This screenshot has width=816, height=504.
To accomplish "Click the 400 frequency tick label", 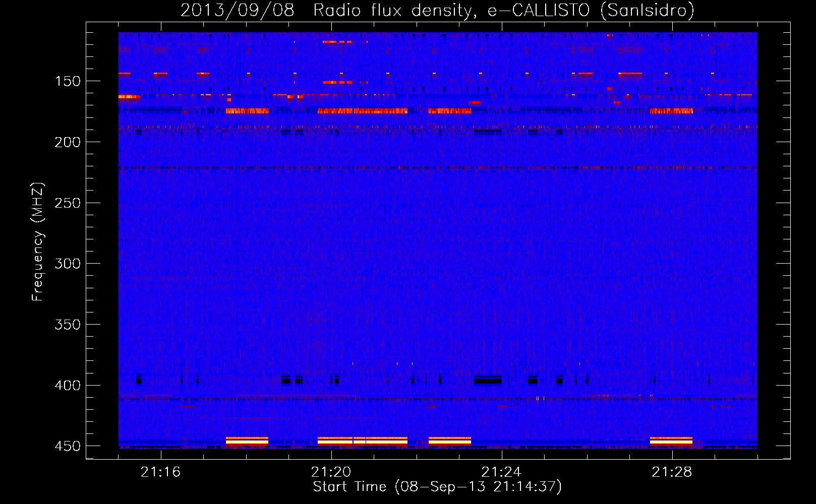I will click(67, 386).
